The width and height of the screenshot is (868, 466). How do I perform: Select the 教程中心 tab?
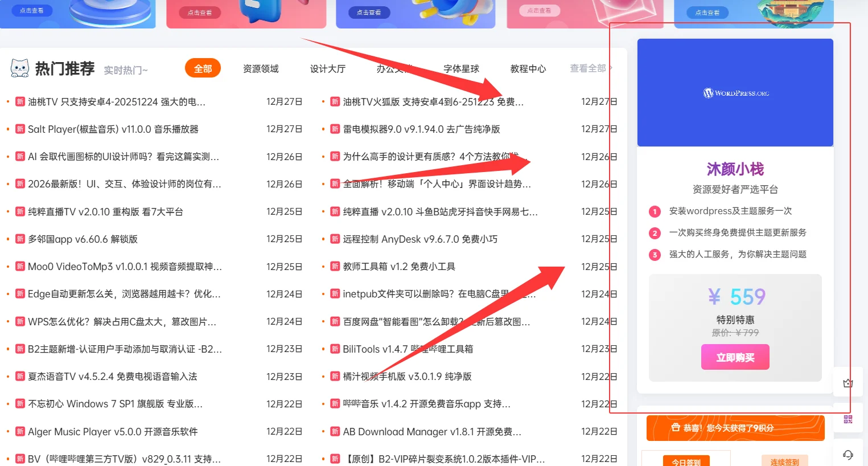click(x=528, y=68)
